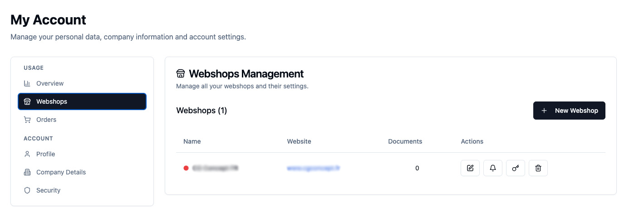Go to Orders in the sidebar

[x=82, y=120]
